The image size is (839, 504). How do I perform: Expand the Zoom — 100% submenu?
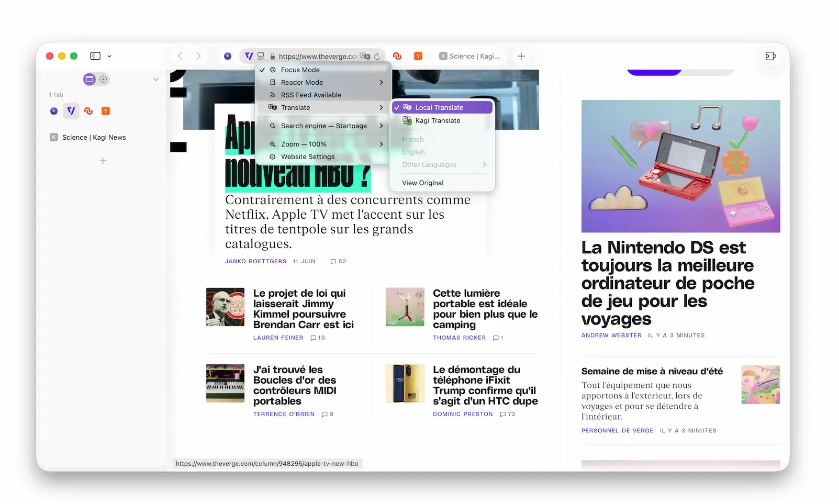pos(323,144)
